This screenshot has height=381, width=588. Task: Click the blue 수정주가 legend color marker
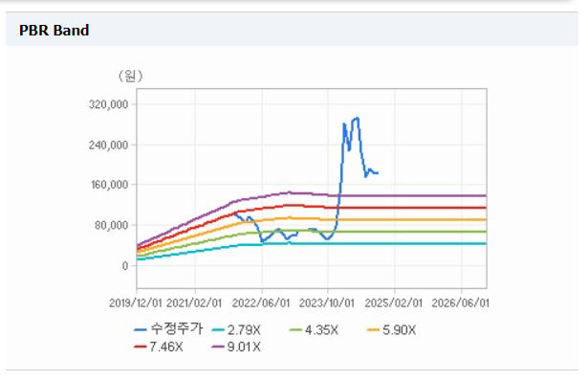[141, 330]
